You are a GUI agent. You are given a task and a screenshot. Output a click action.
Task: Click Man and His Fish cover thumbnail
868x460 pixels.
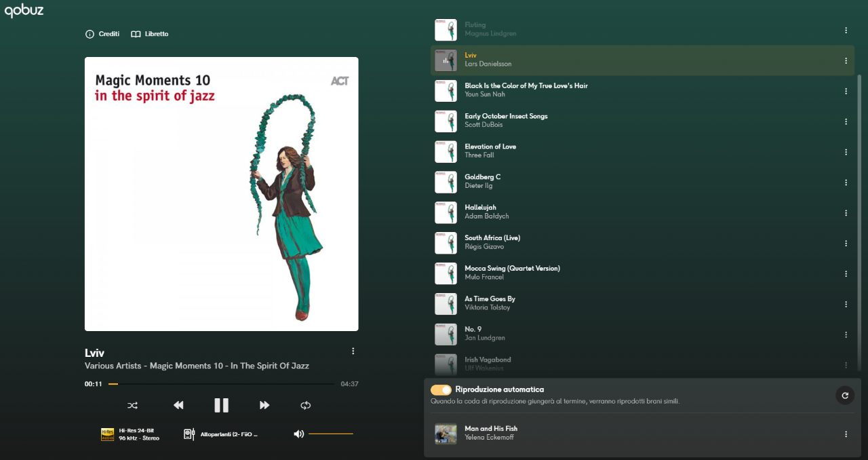tap(446, 434)
